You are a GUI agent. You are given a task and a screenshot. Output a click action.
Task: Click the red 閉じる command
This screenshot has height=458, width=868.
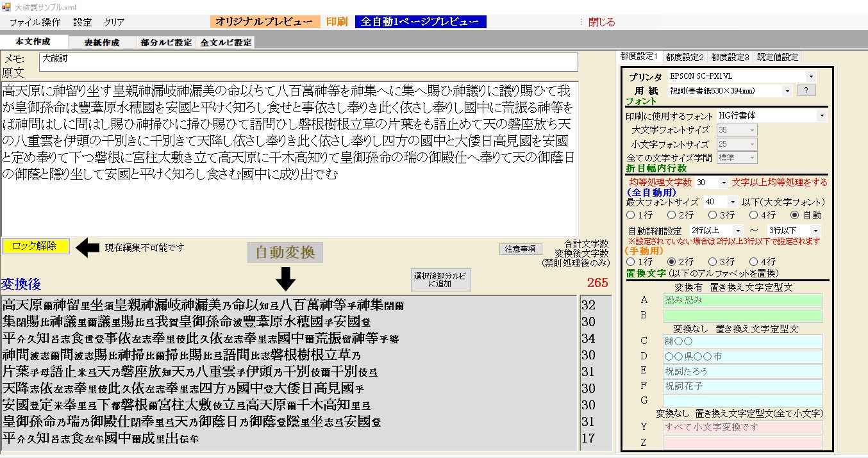(x=601, y=22)
